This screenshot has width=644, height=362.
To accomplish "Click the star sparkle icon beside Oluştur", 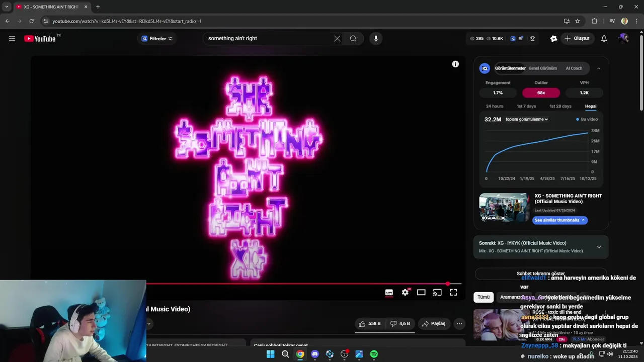I will (553, 38).
